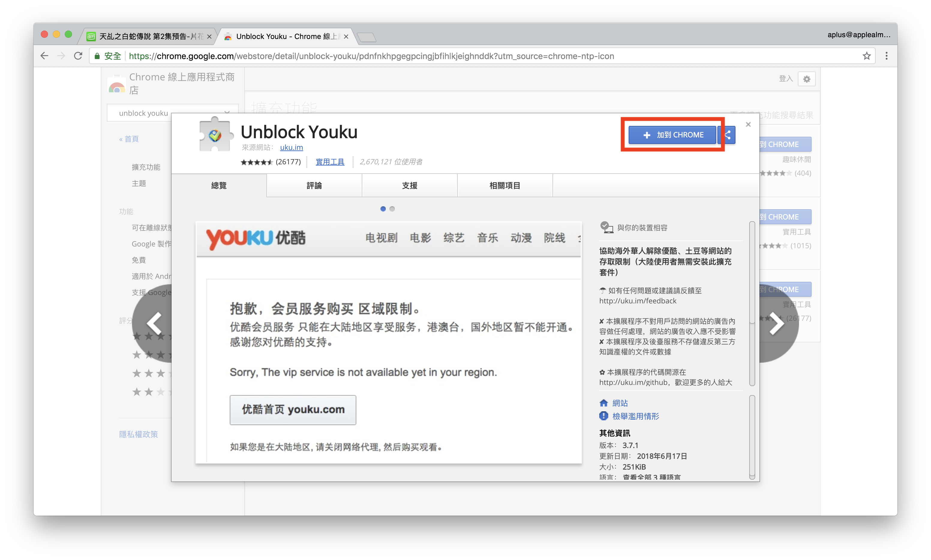
Task: Select 主題 in the sidebar
Action: coord(139,183)
